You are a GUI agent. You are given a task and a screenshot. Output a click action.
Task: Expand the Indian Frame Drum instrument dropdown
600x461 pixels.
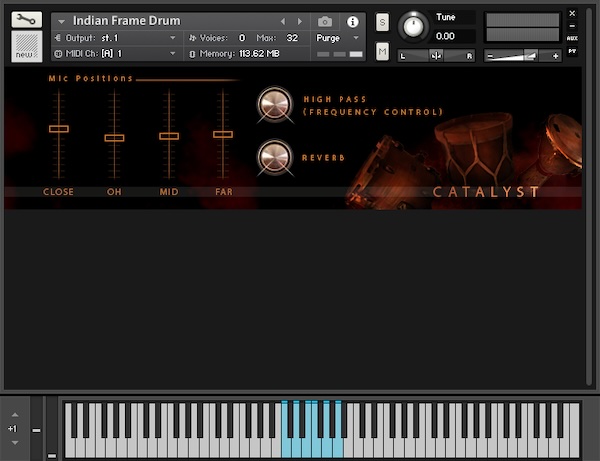61,21
